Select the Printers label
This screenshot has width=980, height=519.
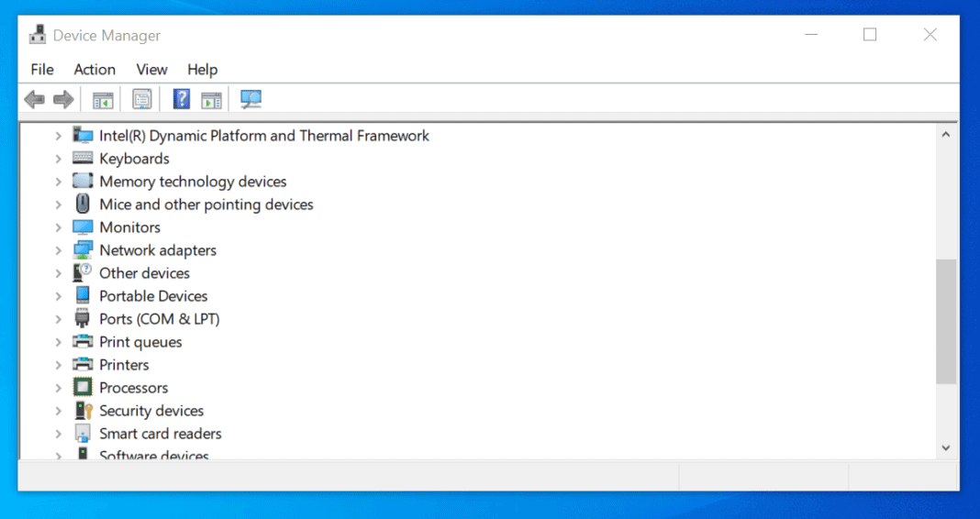click(124, 365)
